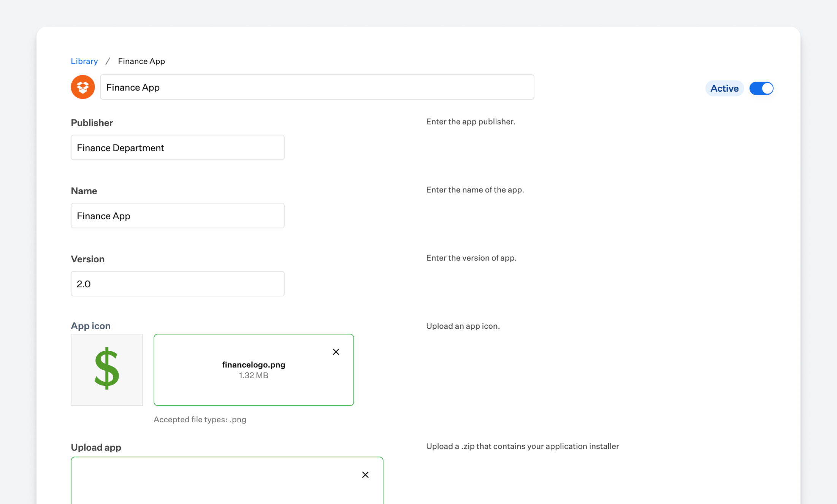Click the Upload app section label

point(96,447)
